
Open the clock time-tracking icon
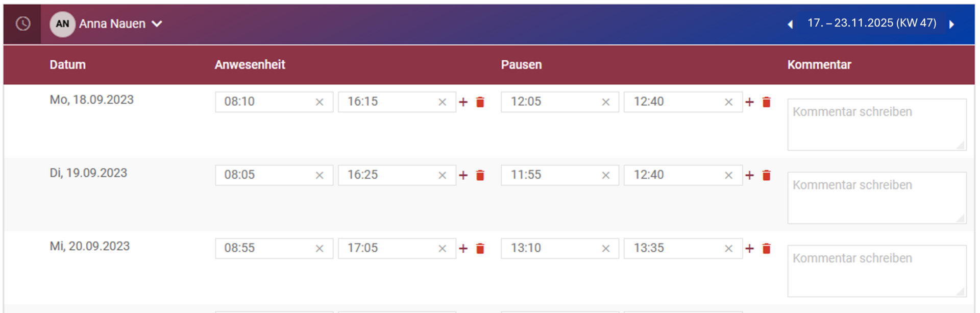click(23, 23)
